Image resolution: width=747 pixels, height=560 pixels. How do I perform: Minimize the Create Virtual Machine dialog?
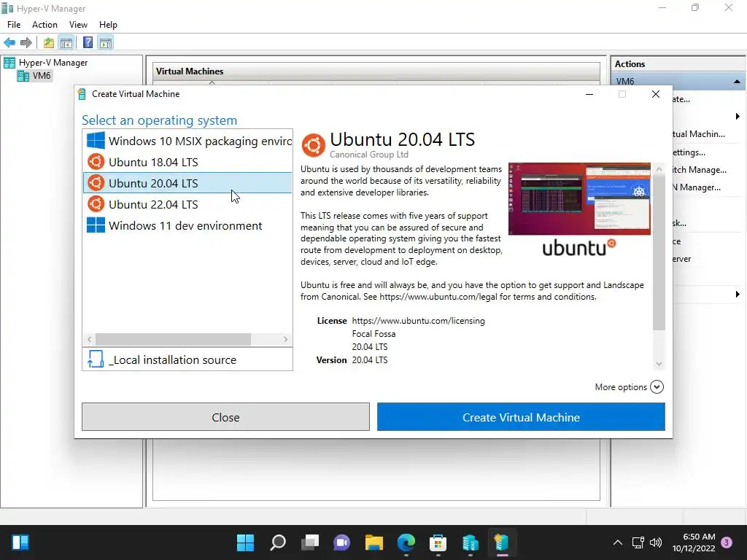[x=589, y=94]
